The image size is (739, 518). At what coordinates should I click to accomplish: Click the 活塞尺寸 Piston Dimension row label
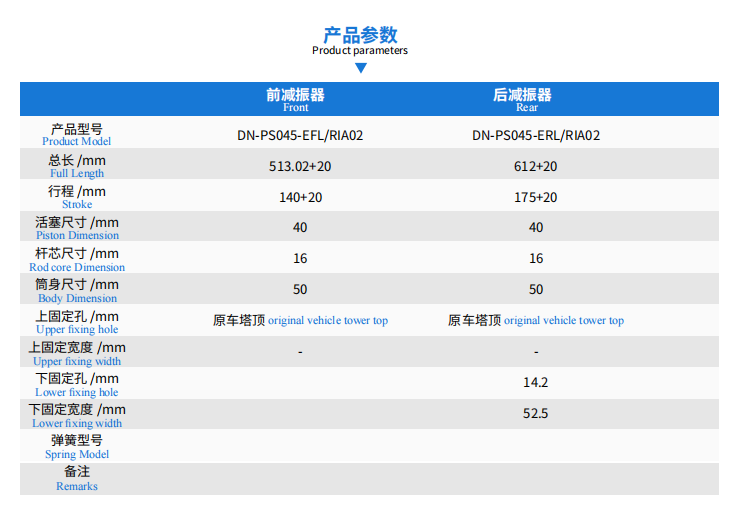[x=77, y=228]
